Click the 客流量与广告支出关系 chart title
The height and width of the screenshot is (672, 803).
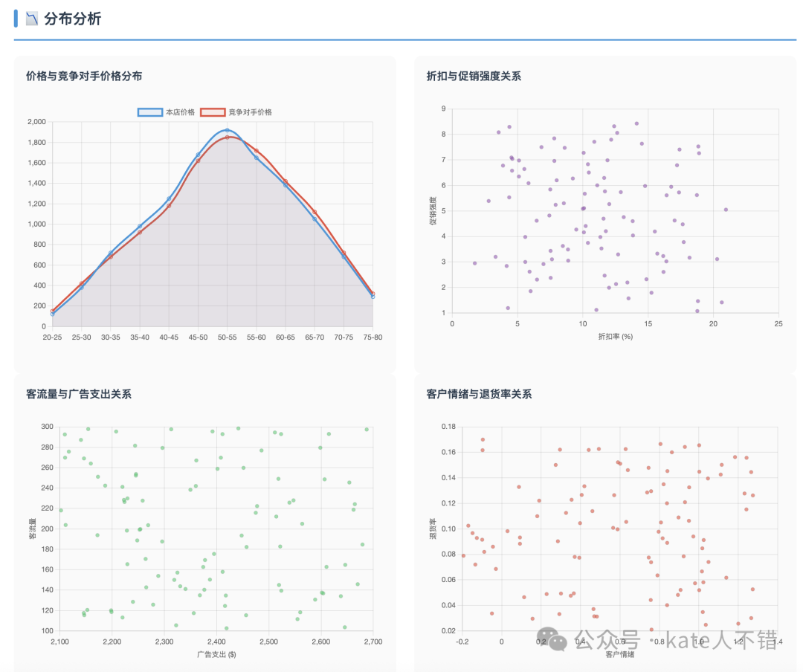[79, 394]
